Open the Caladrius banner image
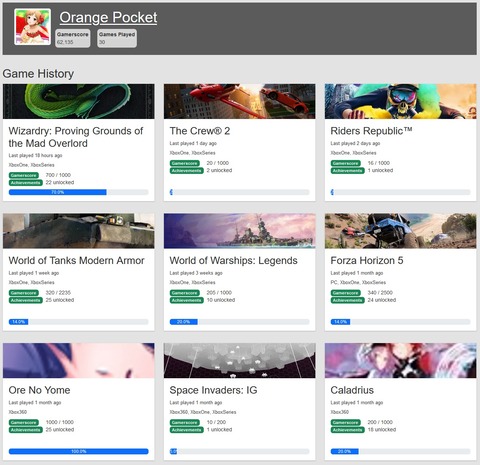This screenshot has width=480, height=465. [400, 360]
